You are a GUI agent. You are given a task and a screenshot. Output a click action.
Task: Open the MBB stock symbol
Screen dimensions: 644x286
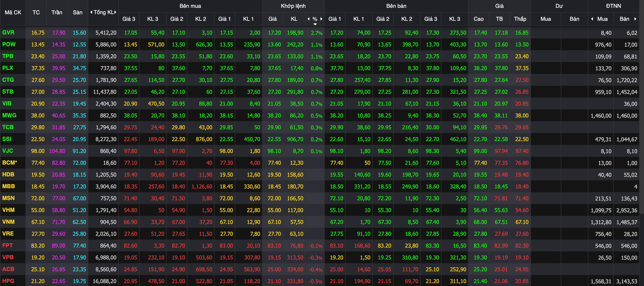8,186
